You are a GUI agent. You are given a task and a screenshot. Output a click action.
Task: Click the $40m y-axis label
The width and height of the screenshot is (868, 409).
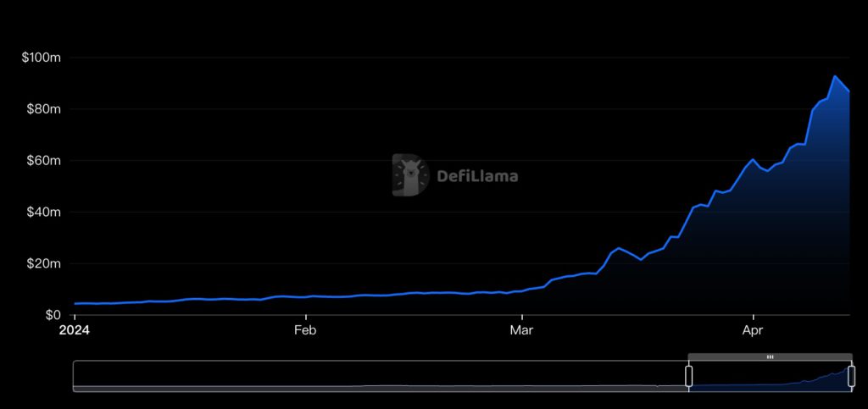point(42,212)
